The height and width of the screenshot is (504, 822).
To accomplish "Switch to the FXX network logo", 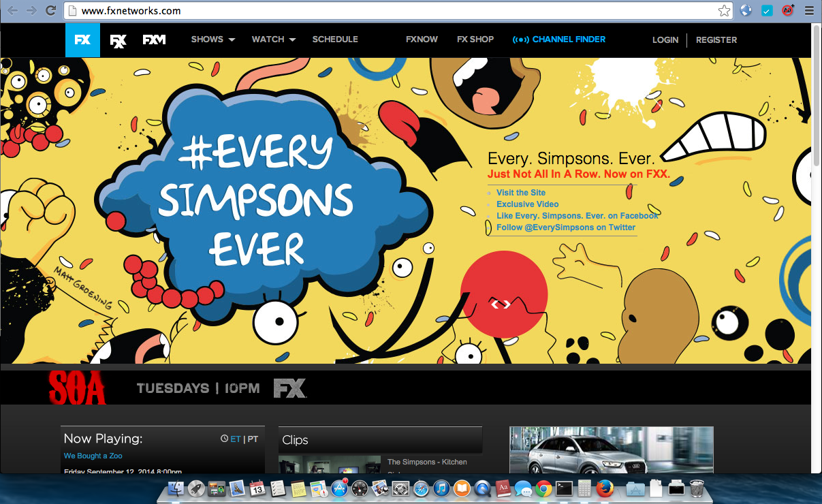I will [x=118, y=41].
